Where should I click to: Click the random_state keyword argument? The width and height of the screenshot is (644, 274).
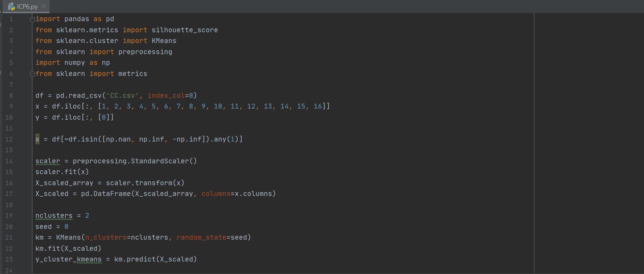202,238
